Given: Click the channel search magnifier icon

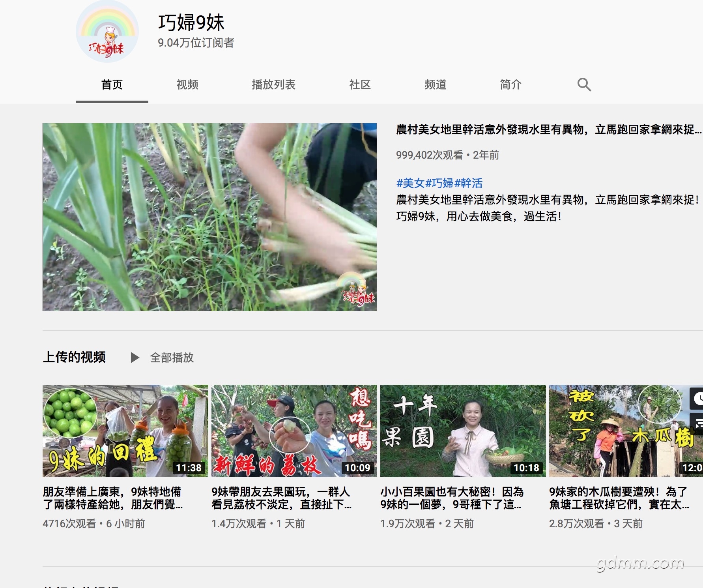Looking at the screenshot, I should pyautogui.click(x=584, y=85).
